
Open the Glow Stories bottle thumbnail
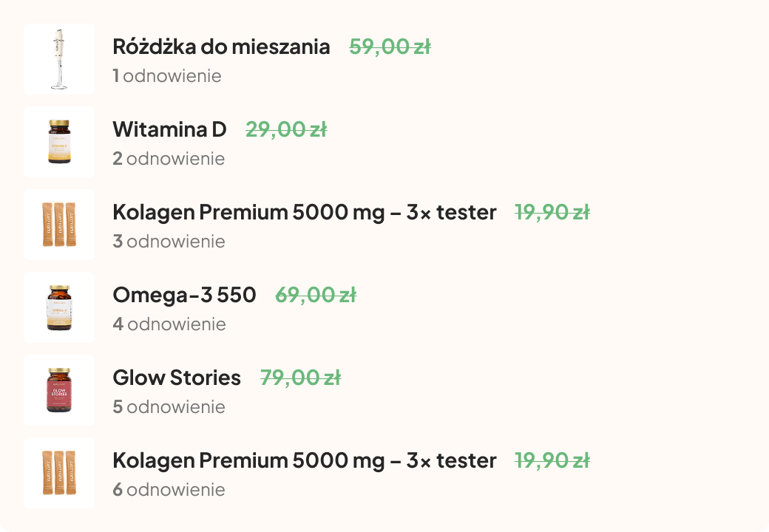pos(59,390)
